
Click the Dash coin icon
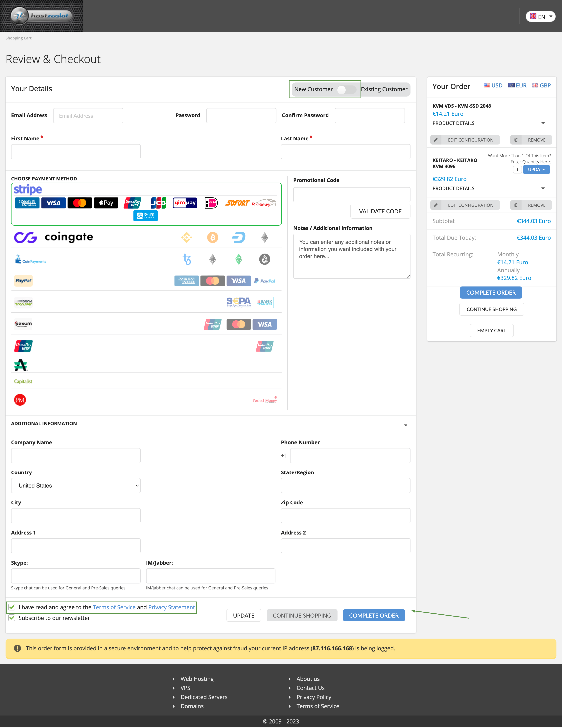click(239, 237)
